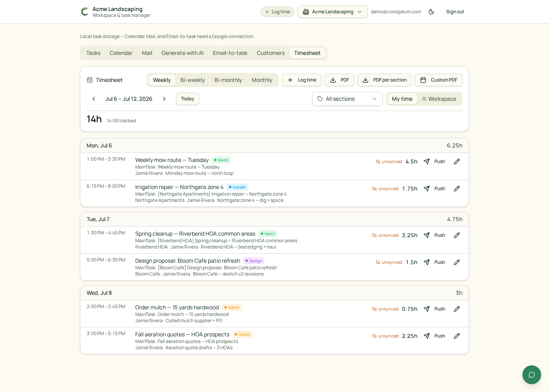Toggle dark mode moon icon
The height and width of the screenshot is (392, 549).
(x=431, y=12)
